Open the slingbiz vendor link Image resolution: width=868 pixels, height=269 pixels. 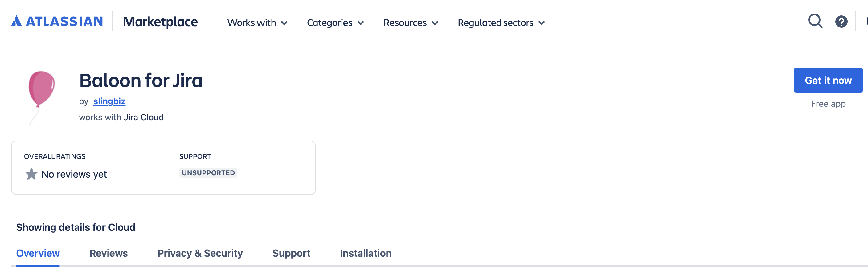109,101
